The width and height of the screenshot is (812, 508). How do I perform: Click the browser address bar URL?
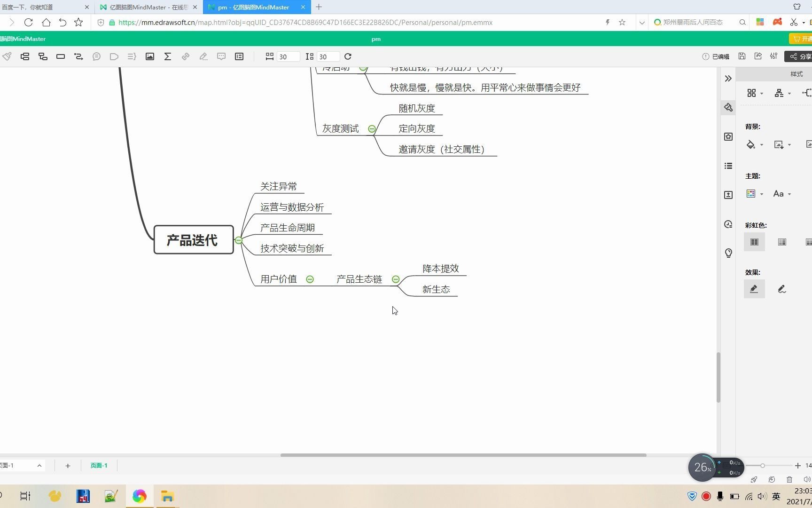click(305, 22)
